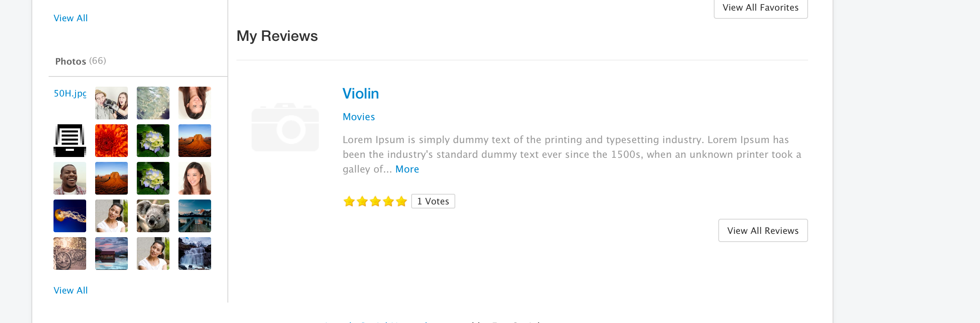Open the koala photo thumbnail

(x=153, y=216)
